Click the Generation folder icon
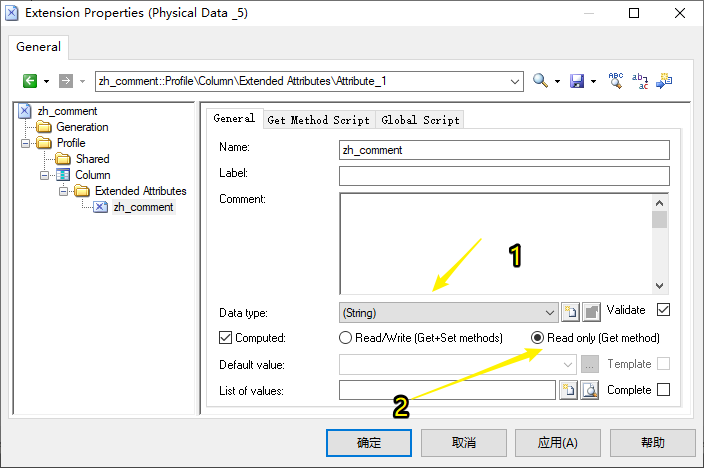The width and height of the screenshot is (704, 468). coord(44,127)
